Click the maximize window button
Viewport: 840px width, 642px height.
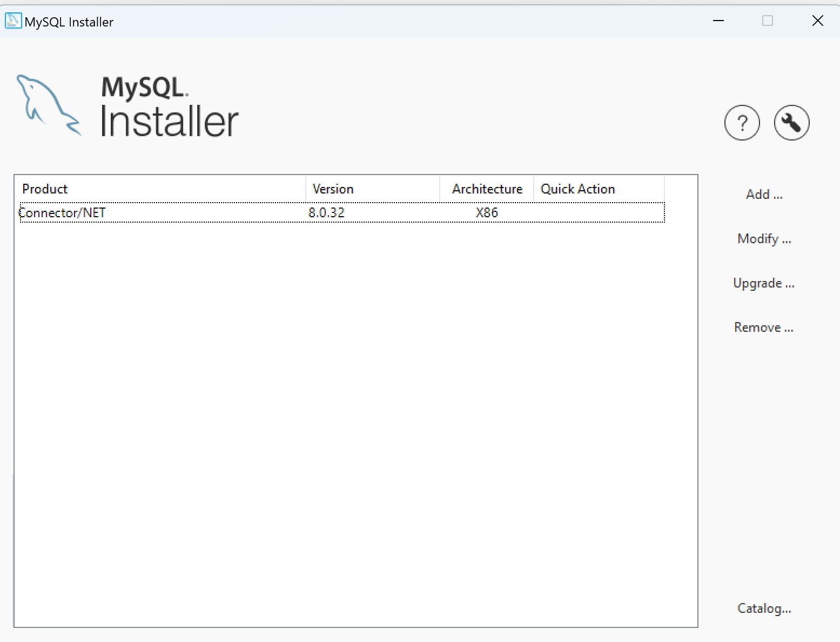pyautogui.click(x=767, y=21)
